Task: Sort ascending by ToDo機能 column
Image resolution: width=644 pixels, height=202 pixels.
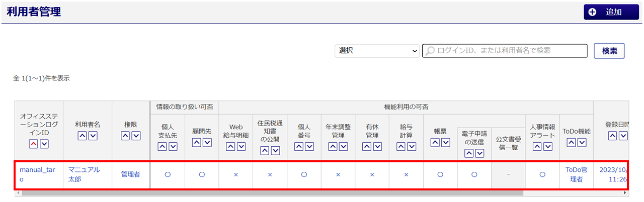Action: [571, 142]
